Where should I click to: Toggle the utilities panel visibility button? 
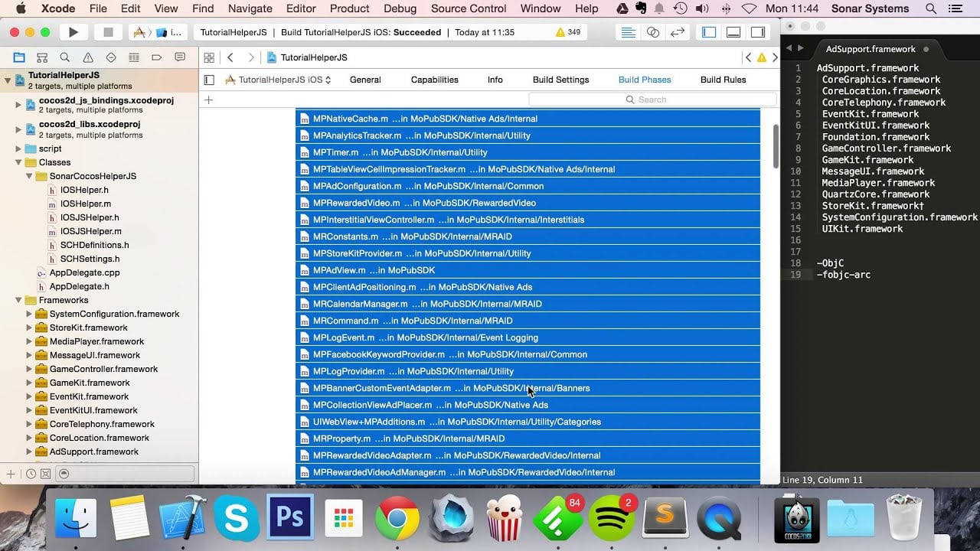point(758,32)
